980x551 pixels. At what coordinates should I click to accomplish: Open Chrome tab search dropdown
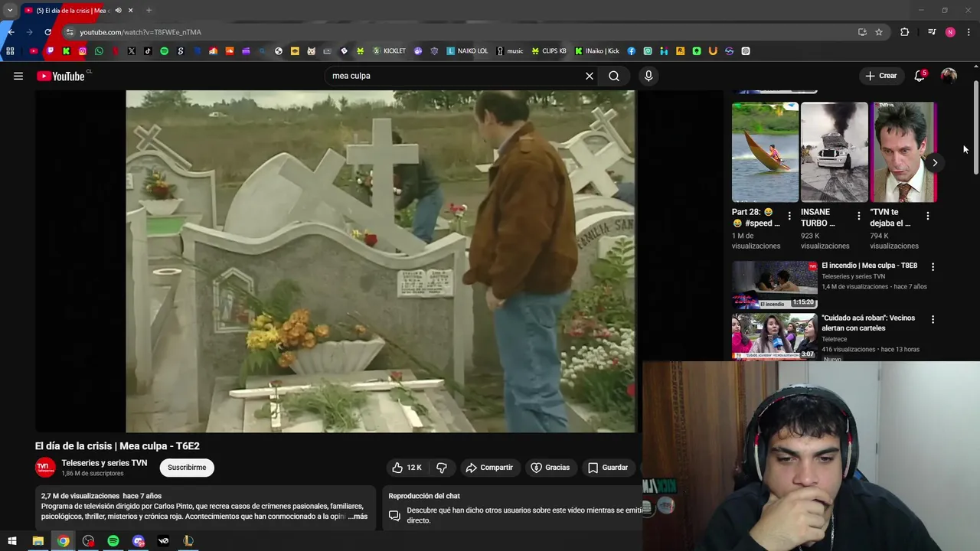(9, 11)
